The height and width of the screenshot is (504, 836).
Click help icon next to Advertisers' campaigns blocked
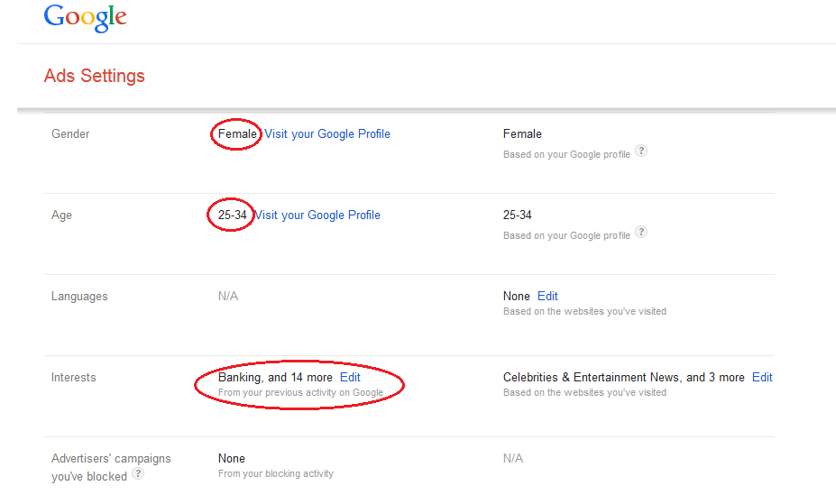[x=138, y=474]
